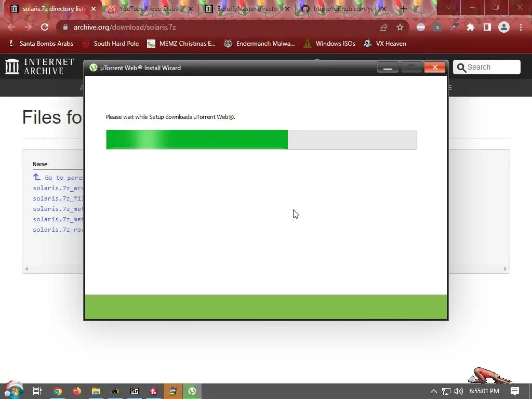Image resolution: width=532 pixels, height=399 pixels.
Task: Open a new tab with the plus button
Action: point(403,9)
